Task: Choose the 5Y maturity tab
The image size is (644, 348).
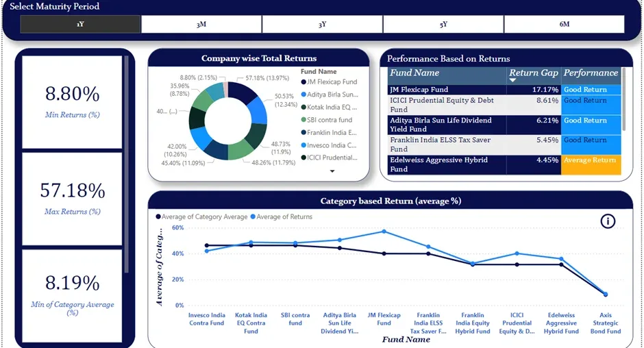Action: point(443,24)
